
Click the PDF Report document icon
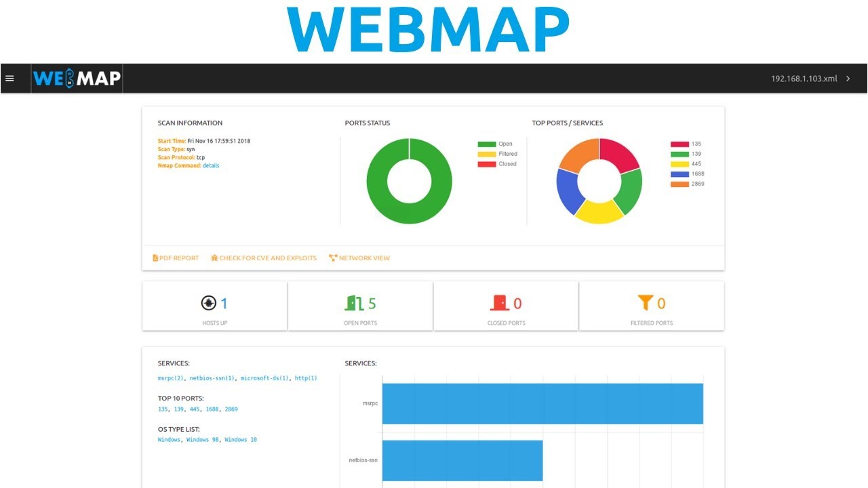pos(155,258)
